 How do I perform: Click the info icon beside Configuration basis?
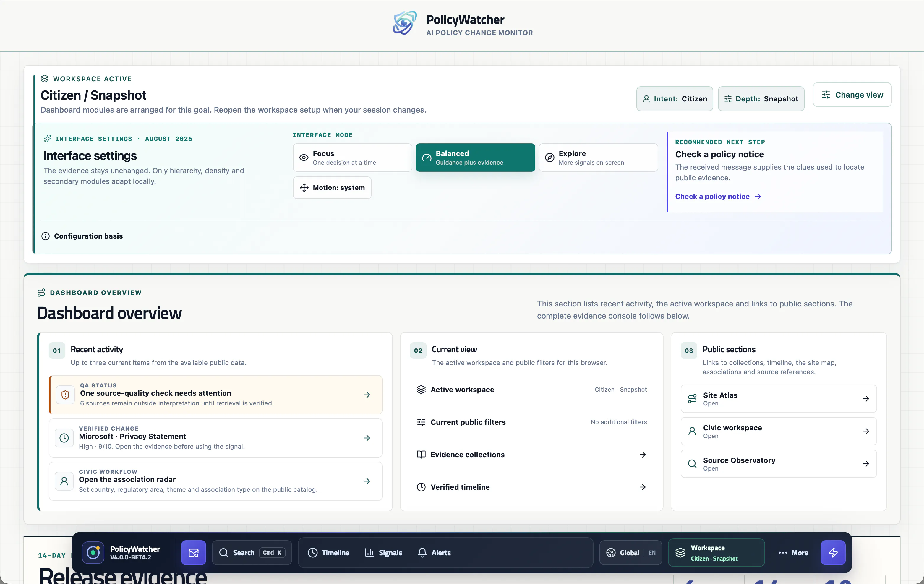pos(45,236)
